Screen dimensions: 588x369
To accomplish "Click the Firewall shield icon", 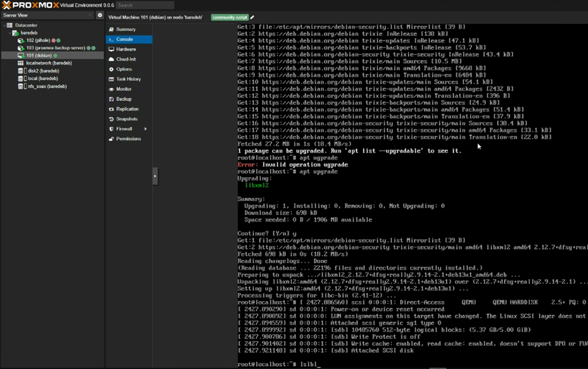I will pos(111,129).
